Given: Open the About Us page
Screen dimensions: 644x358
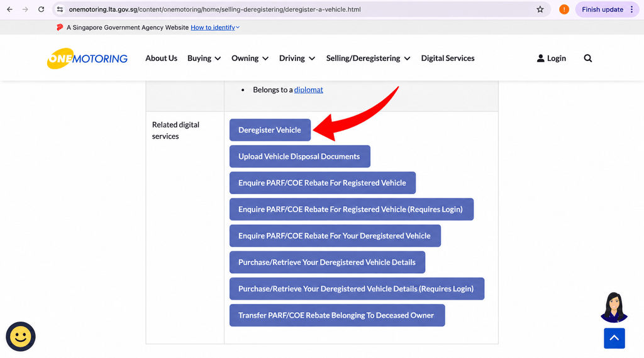Looking at the screenshot, I should pos(162,58).
